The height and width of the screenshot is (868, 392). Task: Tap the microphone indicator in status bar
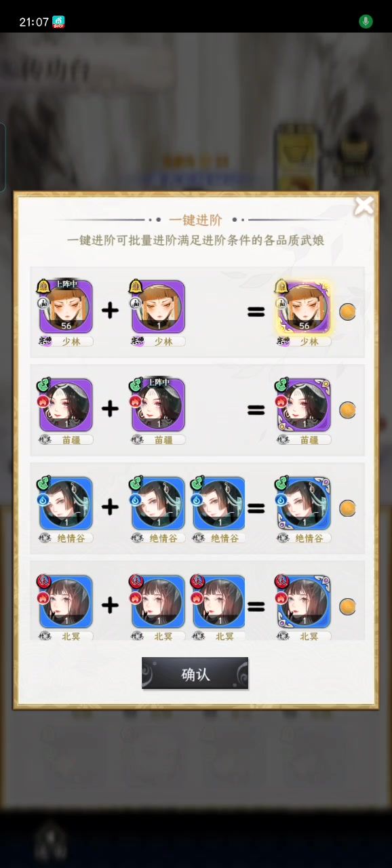tap(366, 22)
